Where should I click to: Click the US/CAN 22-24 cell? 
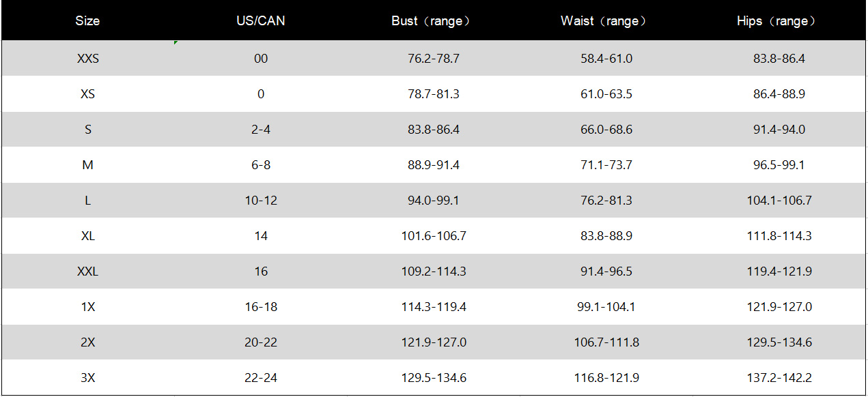click(260, 378)
